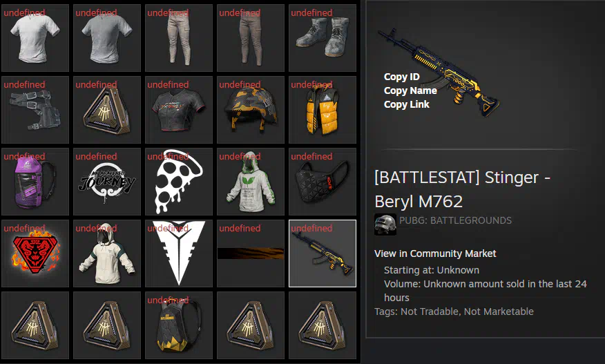The width and height of the screenshot is (605, 364).
Task: Select the green leaf hoodie item
Action: coord(251,182)
